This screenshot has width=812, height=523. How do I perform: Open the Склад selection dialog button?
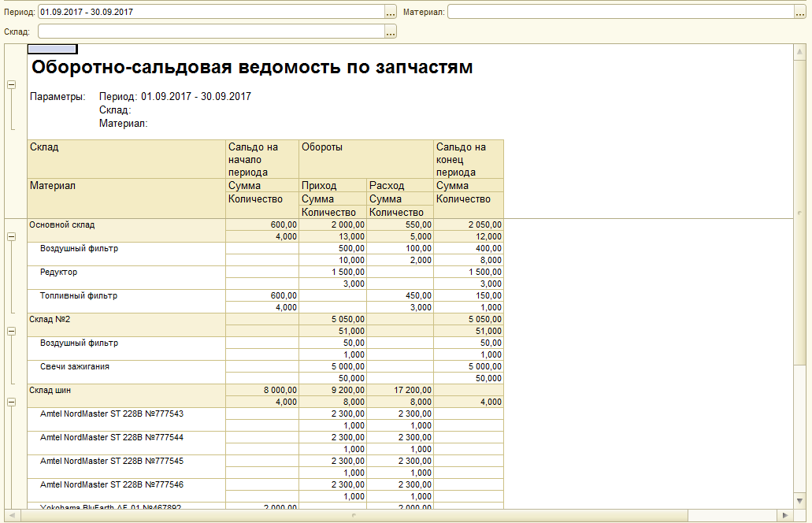pyautogui.click(x=391, y=32)
